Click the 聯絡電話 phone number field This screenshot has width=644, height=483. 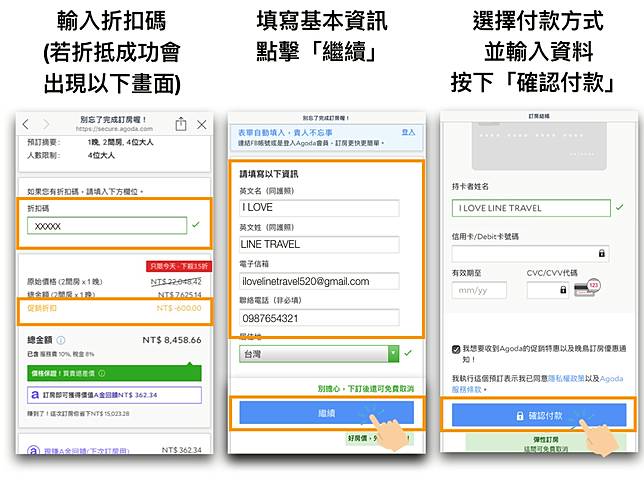[318, 318]
